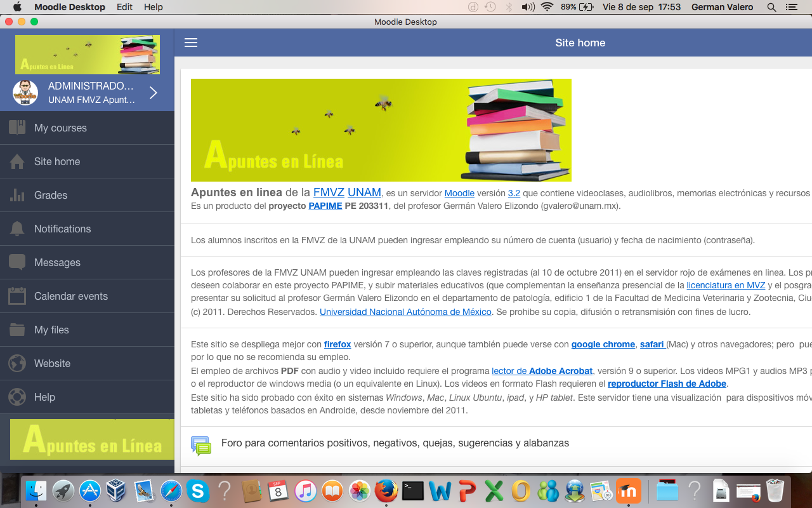This screenshot has width=812, height=508.
Task: Open Terminal from the dock
Action: tap(413, 490)
